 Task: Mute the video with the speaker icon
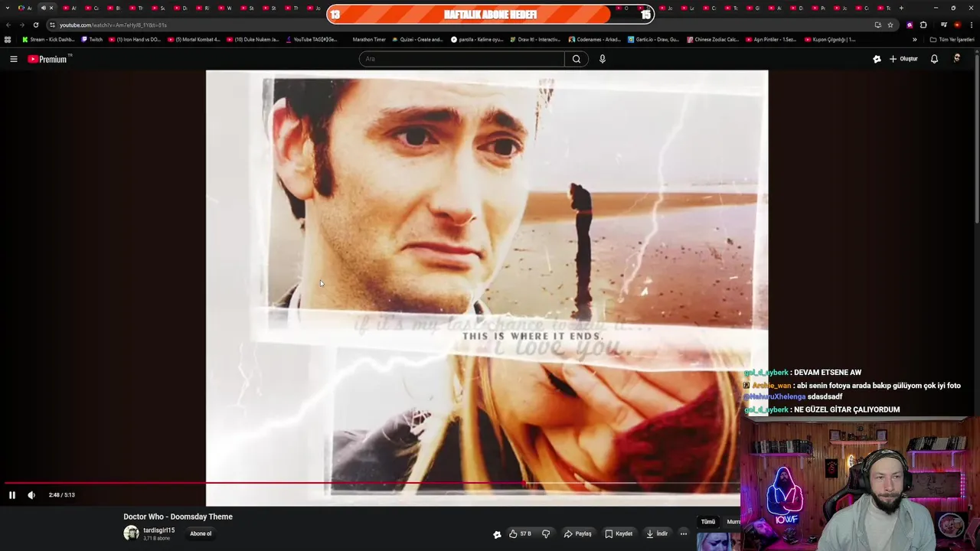(x=31, y=495)
